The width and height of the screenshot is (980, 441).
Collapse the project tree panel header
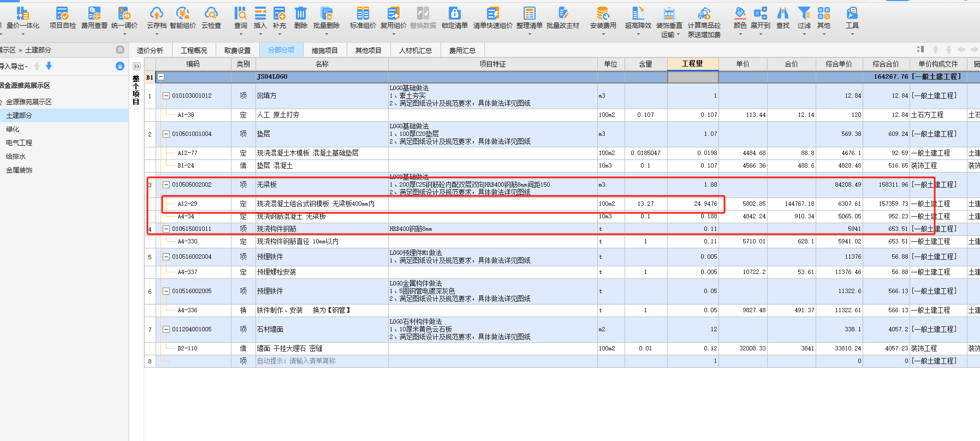(x=120, y=50)
